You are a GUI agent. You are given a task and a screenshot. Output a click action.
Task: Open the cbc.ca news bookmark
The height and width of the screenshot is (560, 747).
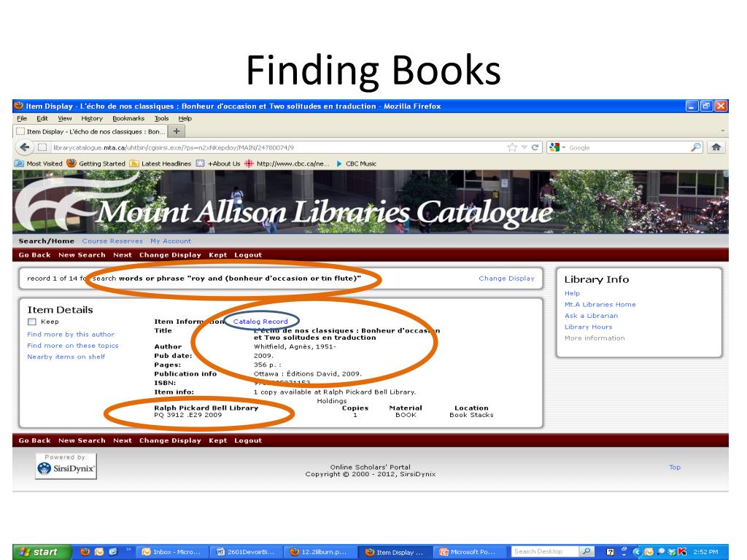[x=287, y=163]
